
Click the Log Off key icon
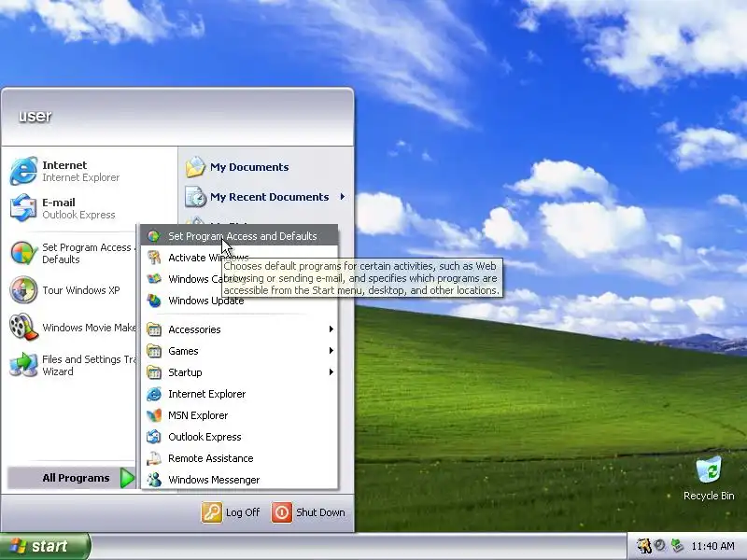(212, 512)
